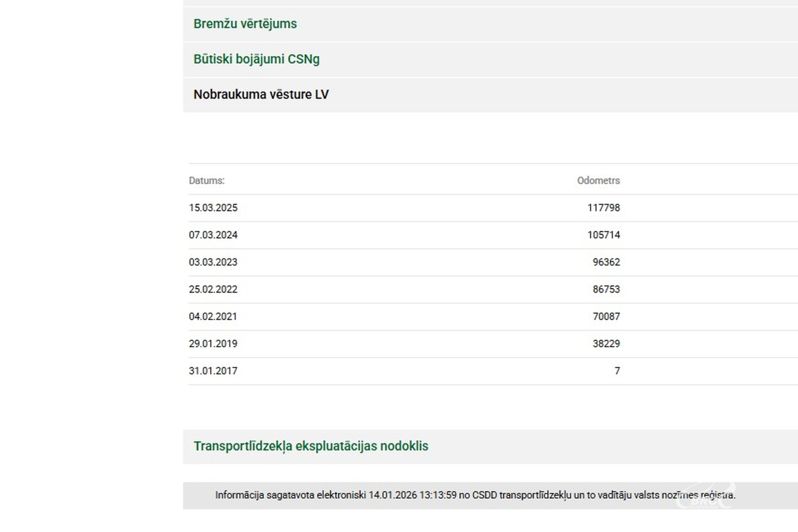Select the 29.01.2019 date row
Image resolution: width=798 pixels, height=532 pixels.
click(213, 343)
